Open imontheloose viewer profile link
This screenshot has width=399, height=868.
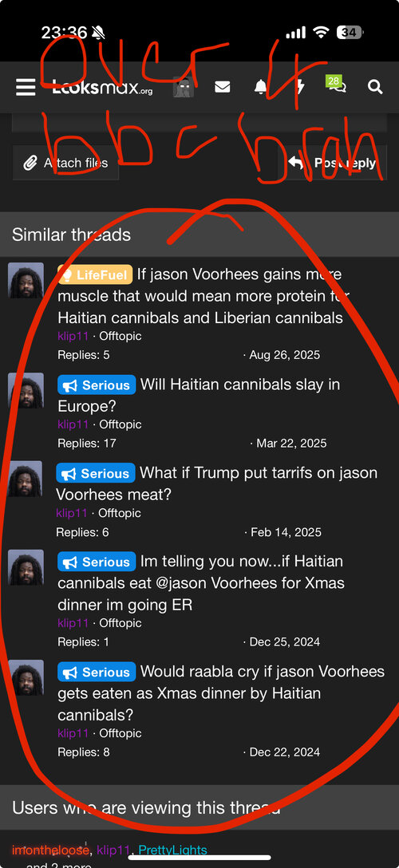point(50,850)
